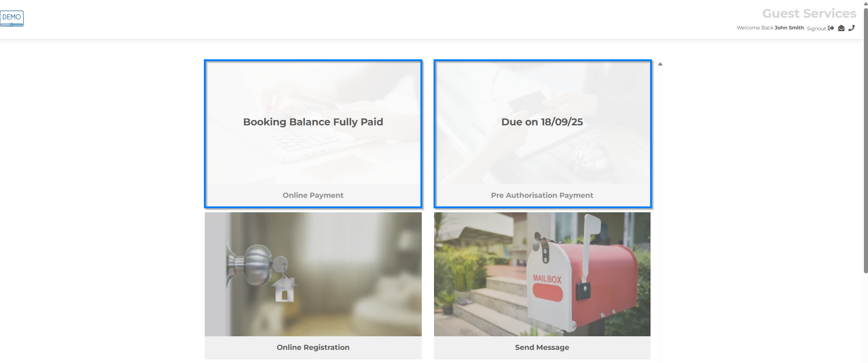868x363 pixels.
Task: Click the Booking Balance Fully Paid text
Action: tap(313, 122)
